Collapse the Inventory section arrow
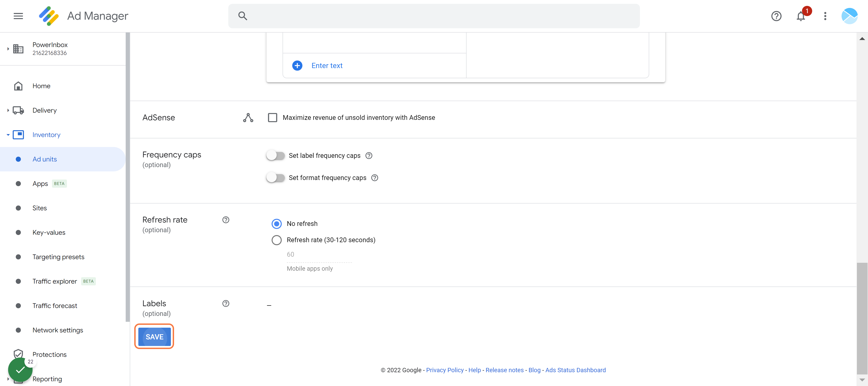Viewport: 868px width, 386px height. pos(8,135)
